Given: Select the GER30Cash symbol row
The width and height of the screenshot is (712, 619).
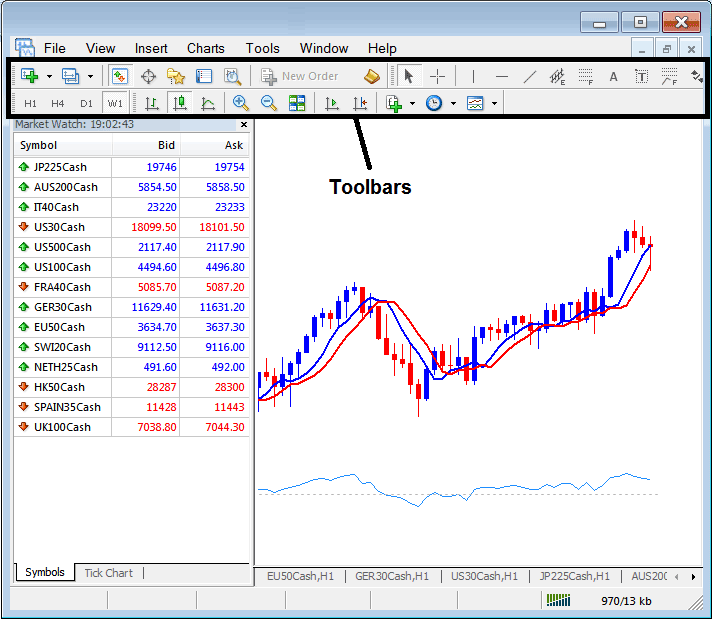Looking at the screenshot, I should point(131,307).
